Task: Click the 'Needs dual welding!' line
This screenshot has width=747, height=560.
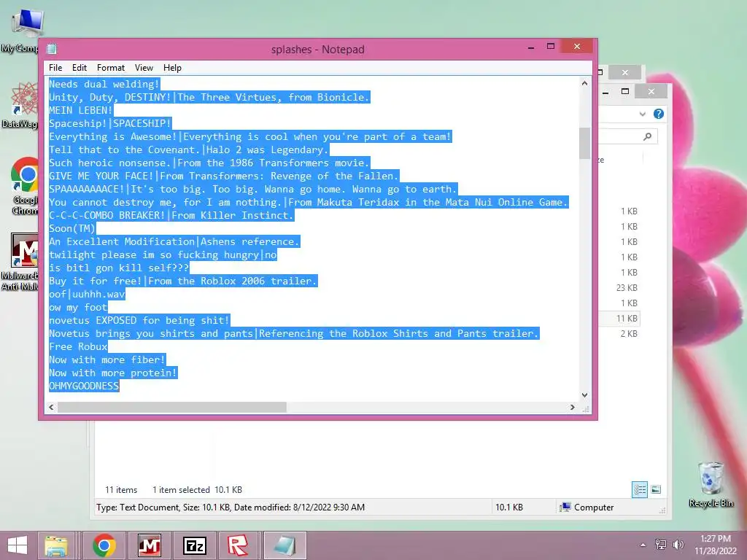Action: pyautogui.click(x=104, y=84)
